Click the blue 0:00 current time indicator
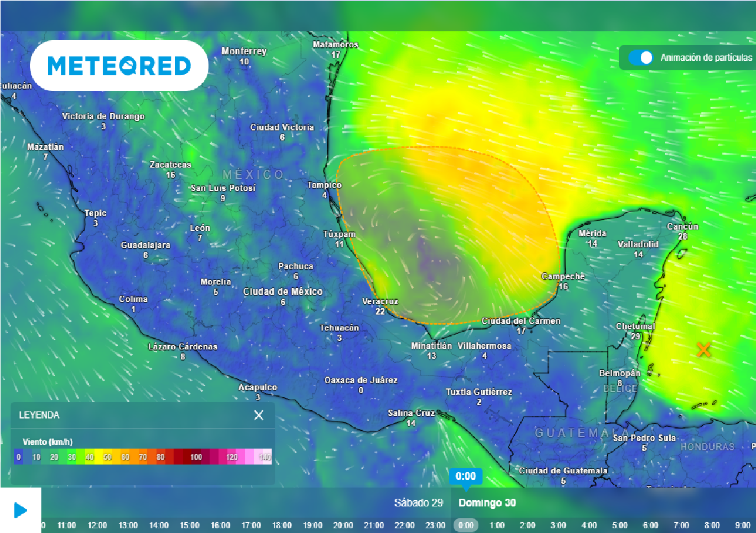 466,476
